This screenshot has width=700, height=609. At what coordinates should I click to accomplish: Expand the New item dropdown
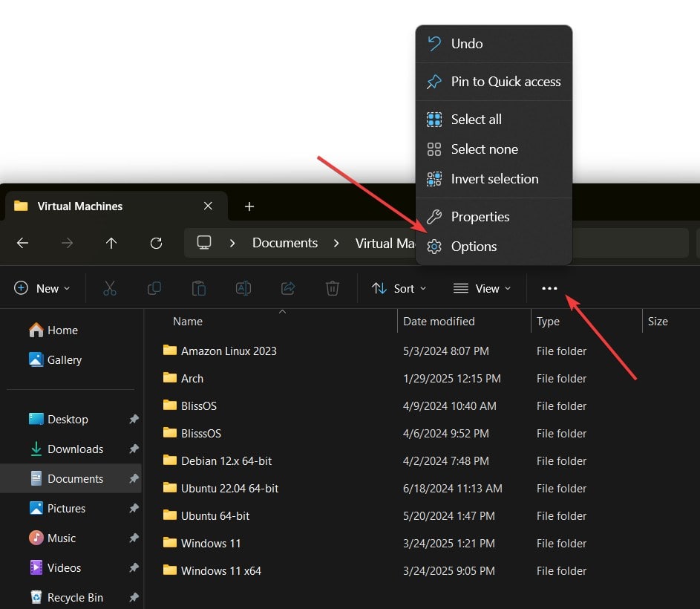[42, 288]
